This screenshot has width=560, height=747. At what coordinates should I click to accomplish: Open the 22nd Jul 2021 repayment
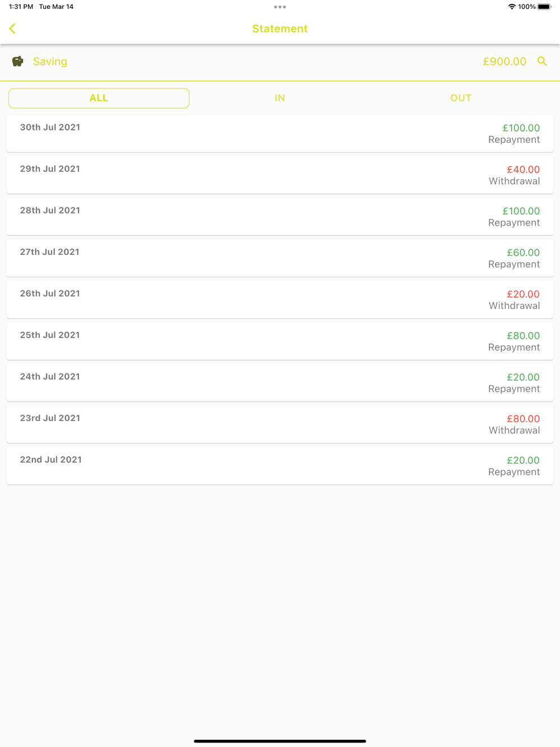[279, 465]
